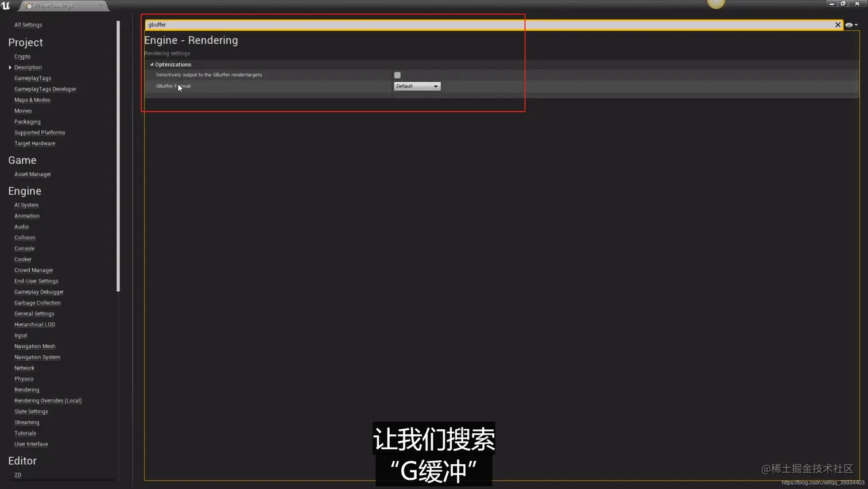Toggle Selectively output to GBuffer rendertargets checkbox
Screen dimensions: 868x489
(397, 75)
